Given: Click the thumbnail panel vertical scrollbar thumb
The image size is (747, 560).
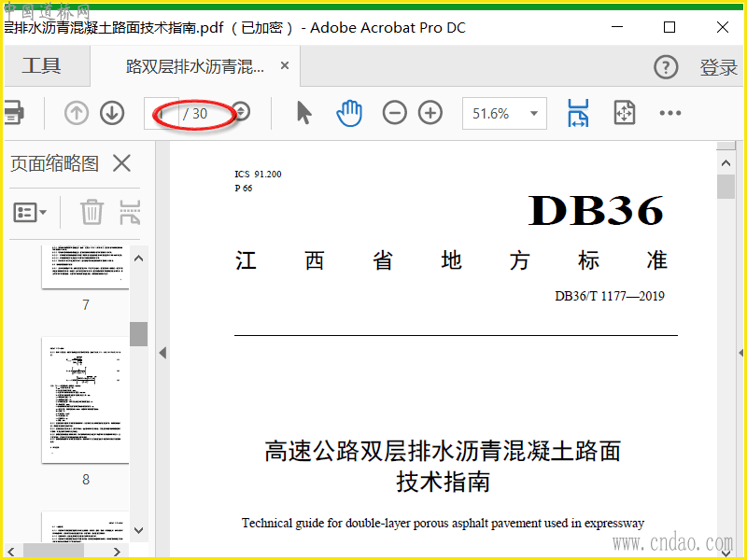Looking at the screenshot, I should [x=138, y=334].
